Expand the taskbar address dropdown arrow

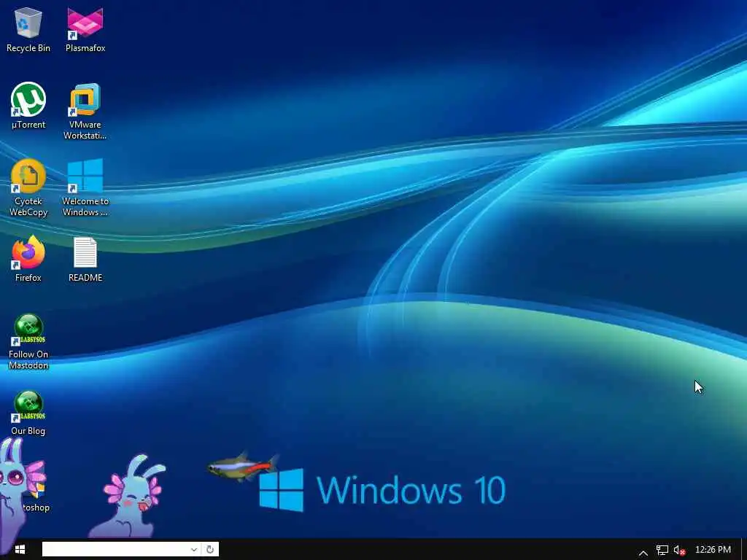coord(194,550)
